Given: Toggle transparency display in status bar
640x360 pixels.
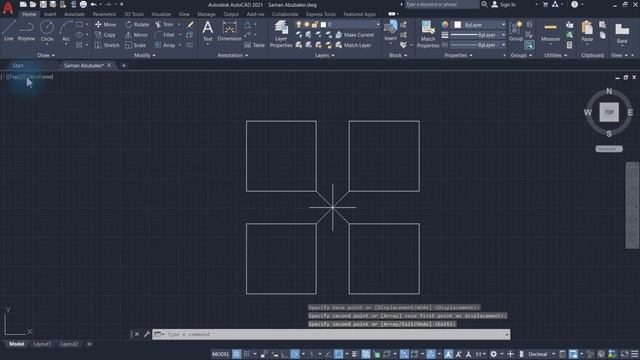Looking at the screenshot, I should point(366,354).
